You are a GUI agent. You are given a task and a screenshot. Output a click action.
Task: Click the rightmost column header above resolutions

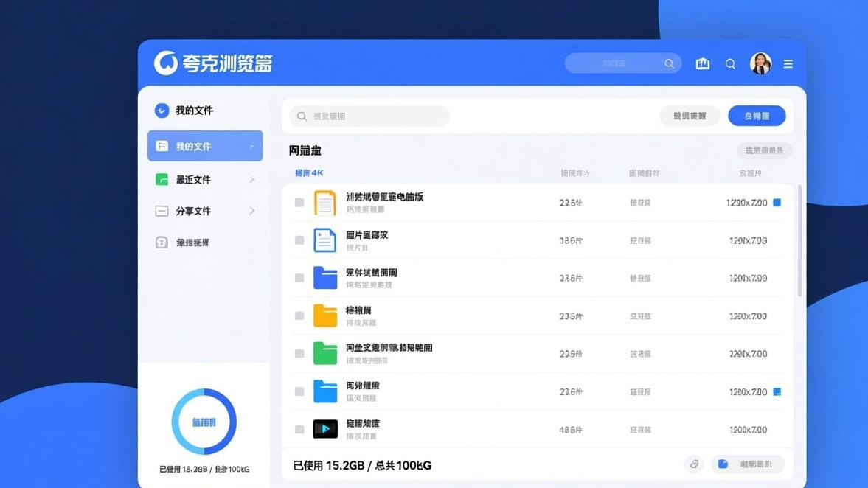(750, 173)
